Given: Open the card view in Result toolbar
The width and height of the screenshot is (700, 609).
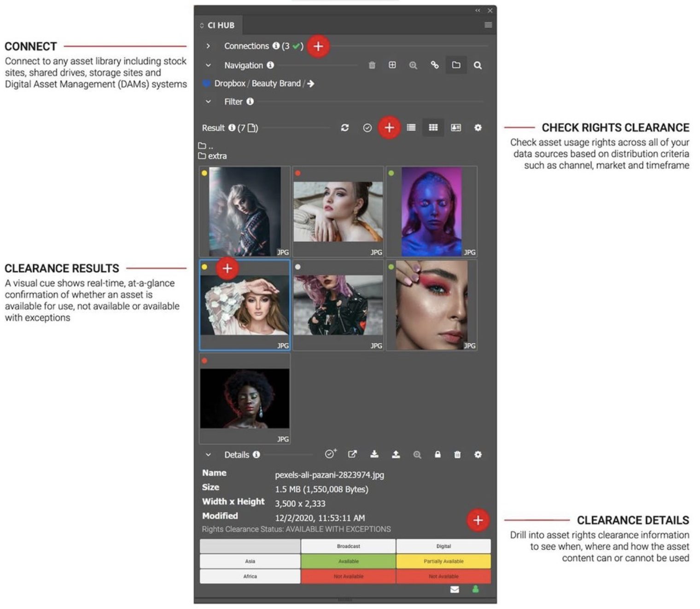Looking at the screenshot, I should coord(456,128).
